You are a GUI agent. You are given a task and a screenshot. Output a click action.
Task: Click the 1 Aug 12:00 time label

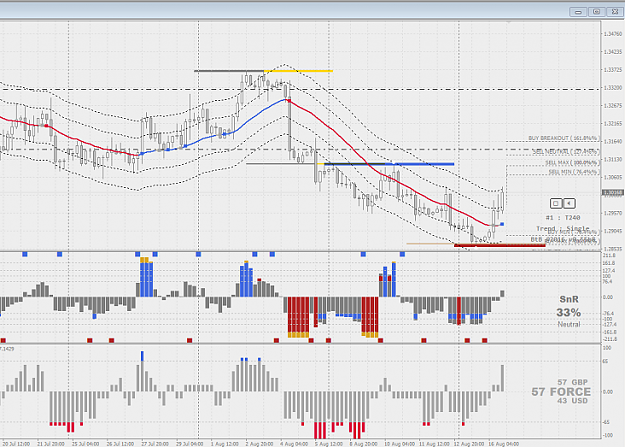(224, 443)
